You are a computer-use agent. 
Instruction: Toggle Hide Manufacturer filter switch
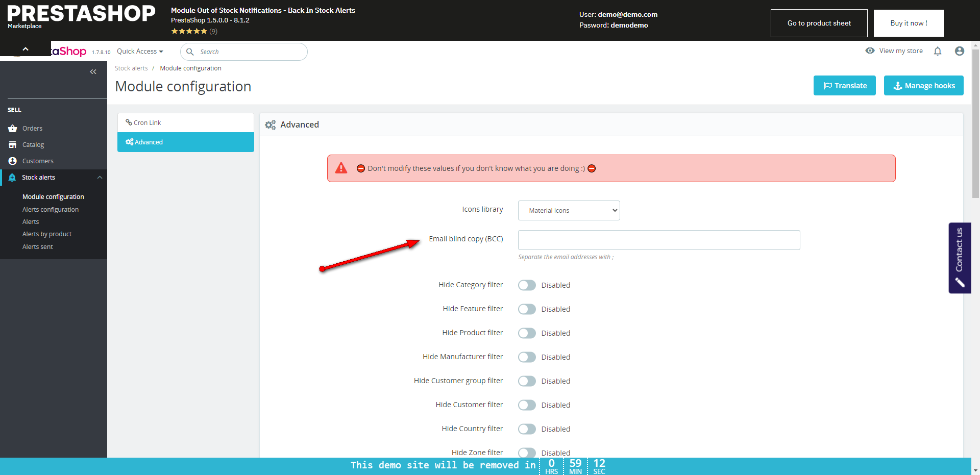click(527, 357)
